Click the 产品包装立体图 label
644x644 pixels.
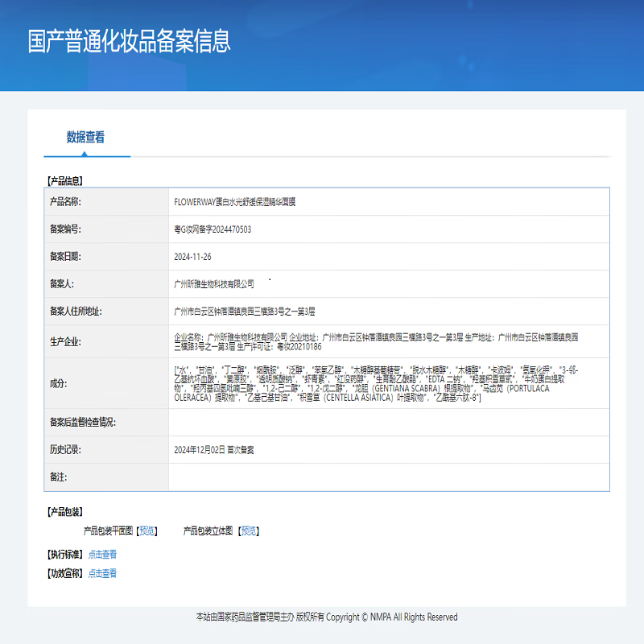tap(208, 531)
